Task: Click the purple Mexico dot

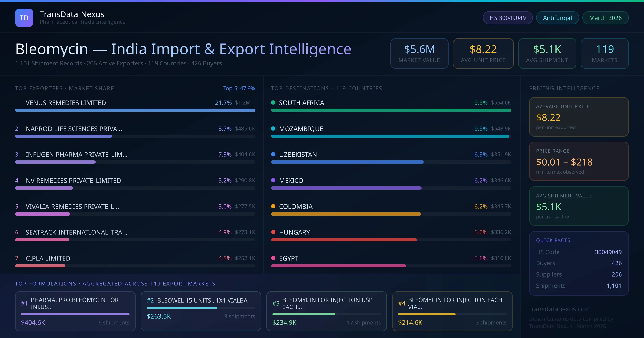Action: pyautogui.click(x=273, y=180)
